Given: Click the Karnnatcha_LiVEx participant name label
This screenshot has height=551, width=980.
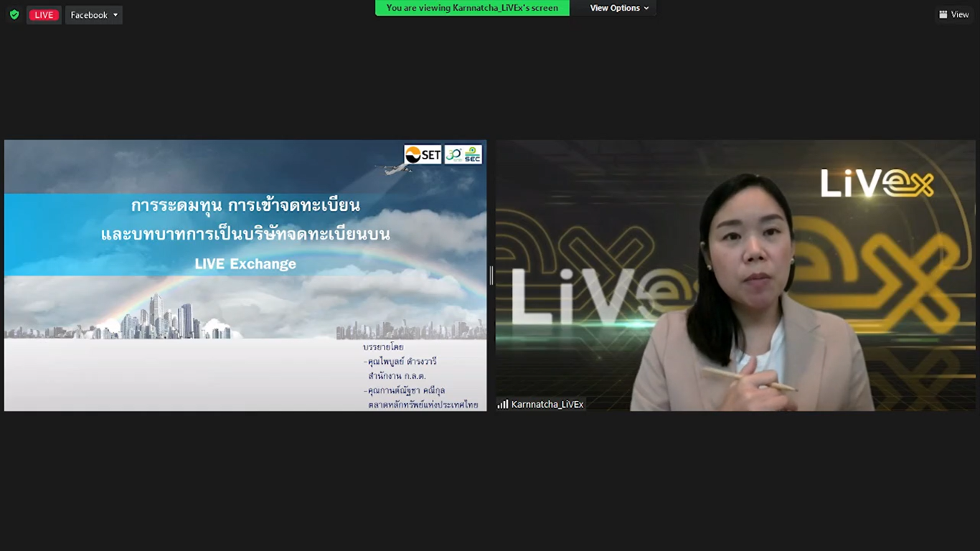Looking at the screenshot, I should (547, 405).
